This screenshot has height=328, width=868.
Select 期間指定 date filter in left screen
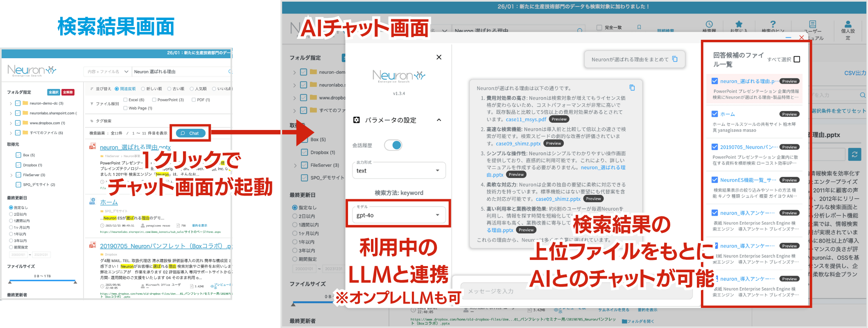click(x=11, y=247)
